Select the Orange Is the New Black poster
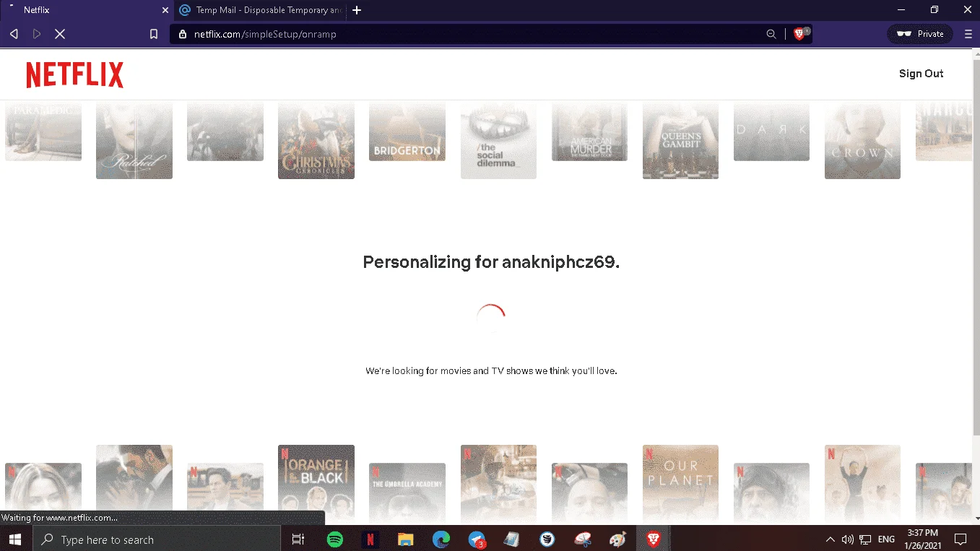980x551 pixels. point(316,484)
